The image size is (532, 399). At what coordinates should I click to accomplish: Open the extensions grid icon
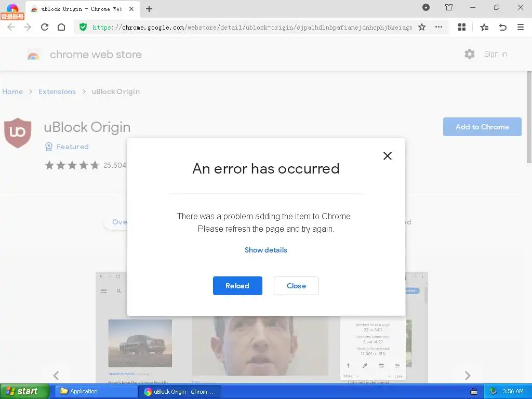(x=462, y=27)
